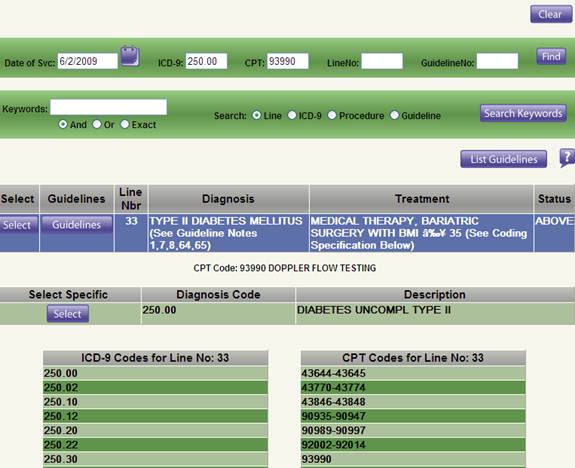Select line 33 using its Select button
Image resolution: width=575 pixels, height=468 pixels.
[x=17, y=225]
